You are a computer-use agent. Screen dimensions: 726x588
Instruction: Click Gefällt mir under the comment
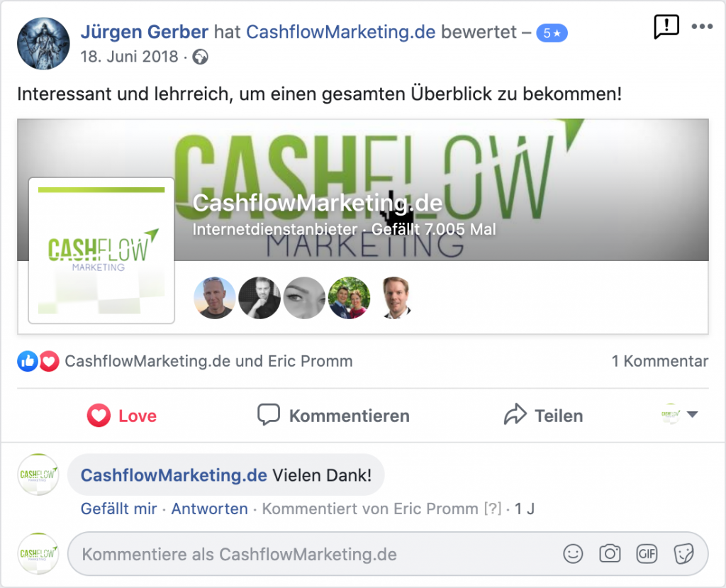pyautogui.click(x=119, y=509)
